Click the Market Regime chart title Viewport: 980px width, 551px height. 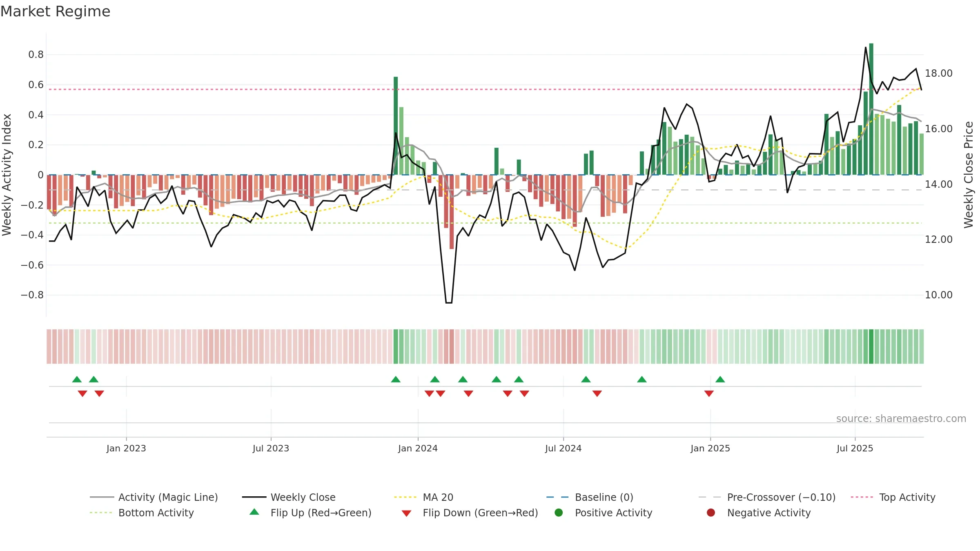pyautogui.click(x=56, y=11)
